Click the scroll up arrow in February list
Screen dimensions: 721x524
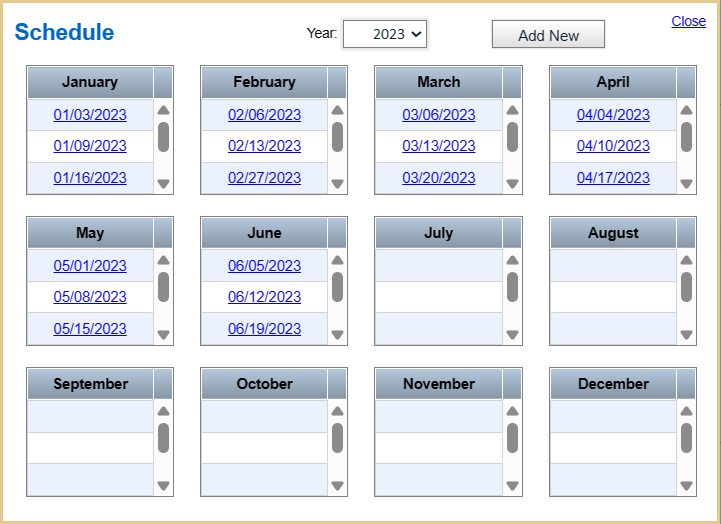click(338, 110)
